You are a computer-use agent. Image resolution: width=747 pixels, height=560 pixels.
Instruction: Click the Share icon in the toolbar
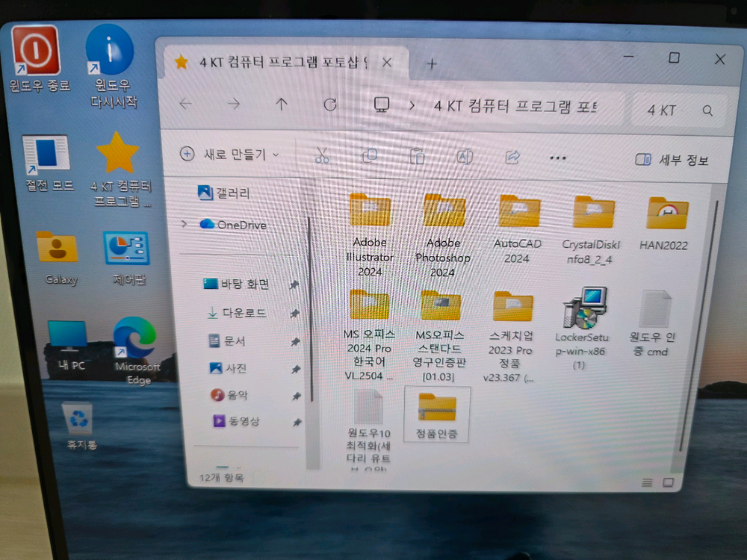(x=512, y=155)
